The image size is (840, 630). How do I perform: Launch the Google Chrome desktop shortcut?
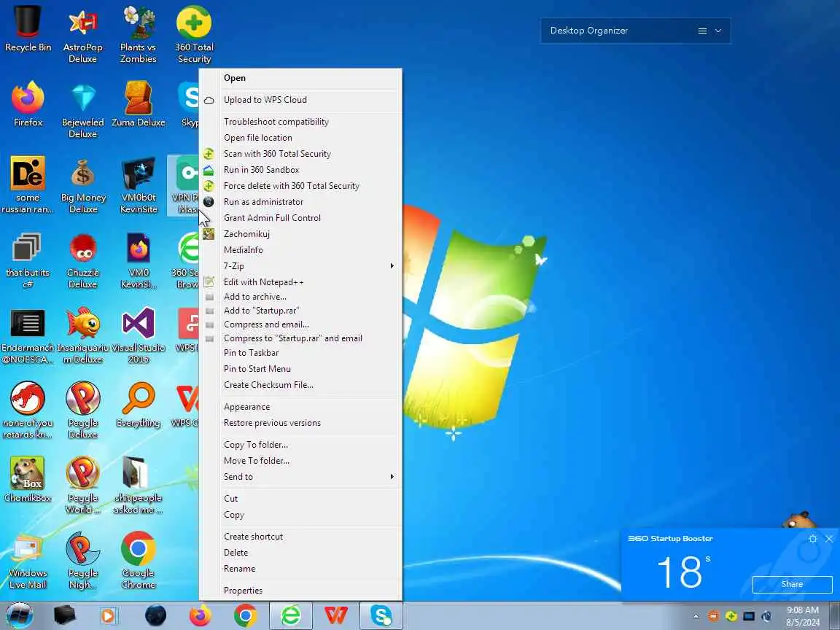(x=139, y=561)
